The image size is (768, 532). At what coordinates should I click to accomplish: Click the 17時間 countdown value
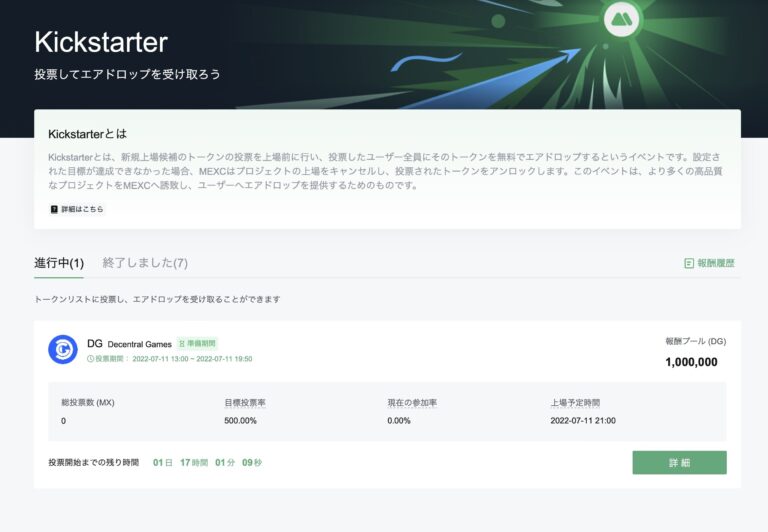194,462
